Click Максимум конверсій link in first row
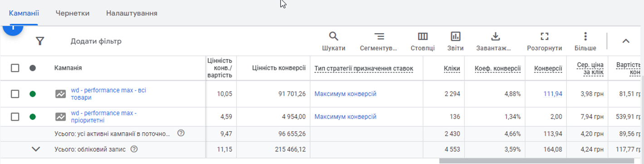Screen dimensions: 644x164 346,94
